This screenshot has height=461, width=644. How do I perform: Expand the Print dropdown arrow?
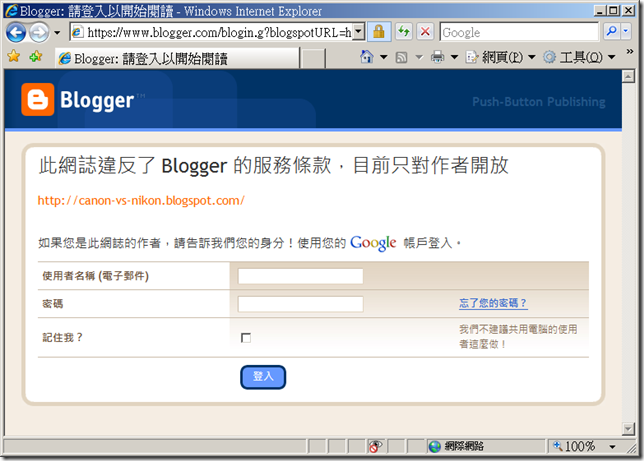pos(454,57)
